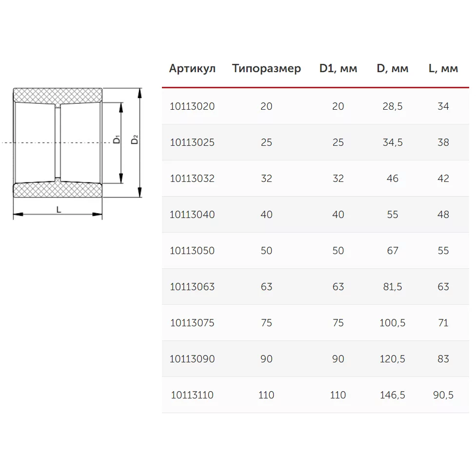The image size is (476, 476).
Task: Select article number 10113063
Action: 192,287
